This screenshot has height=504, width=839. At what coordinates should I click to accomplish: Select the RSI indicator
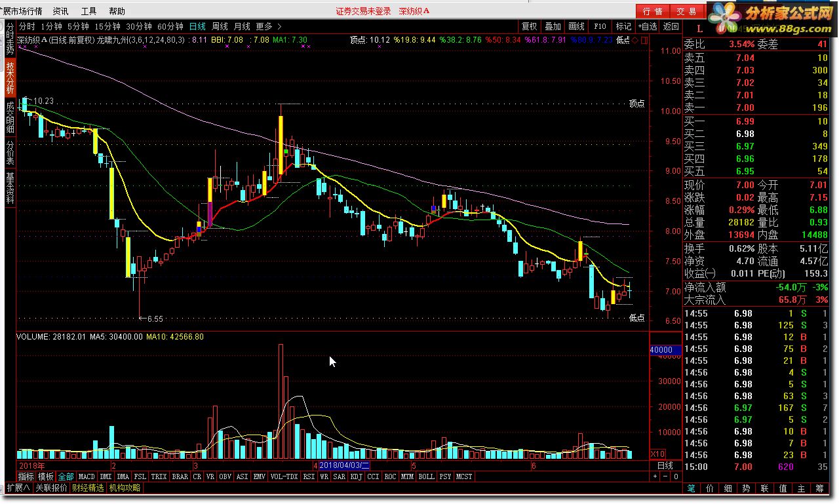point(309,476)
